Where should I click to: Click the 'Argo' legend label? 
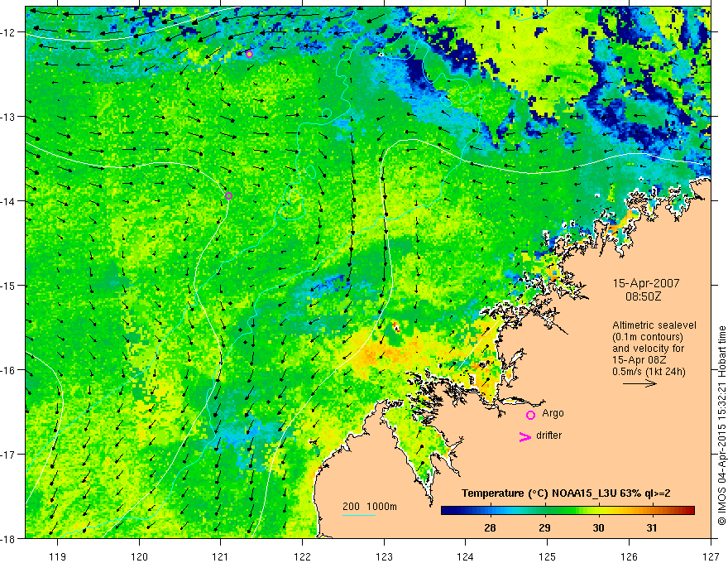553,413
